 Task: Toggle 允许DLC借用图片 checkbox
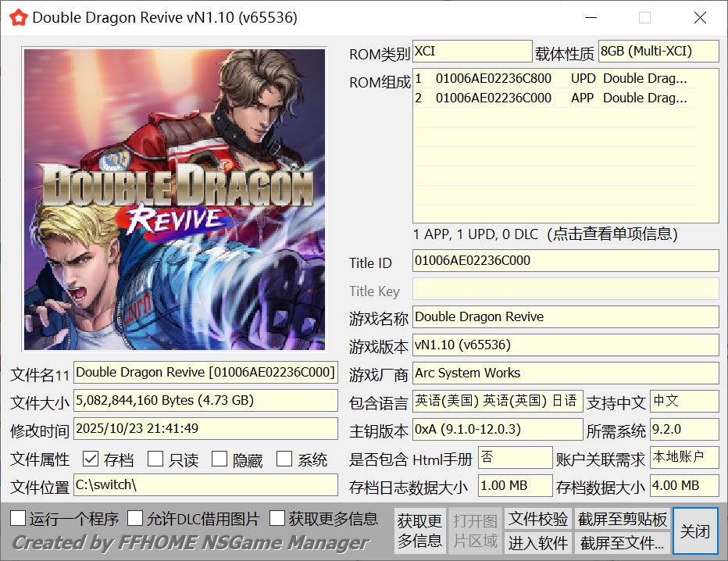[135, 518]
